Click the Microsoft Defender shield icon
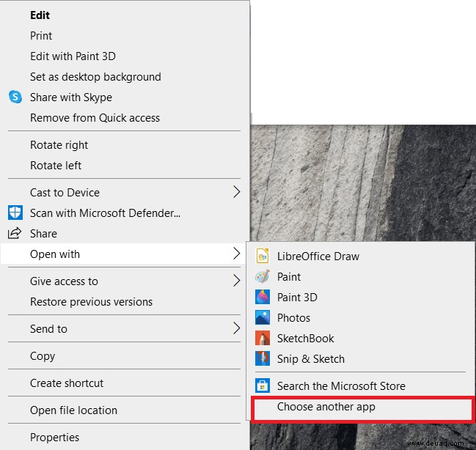 click(15, 213)
